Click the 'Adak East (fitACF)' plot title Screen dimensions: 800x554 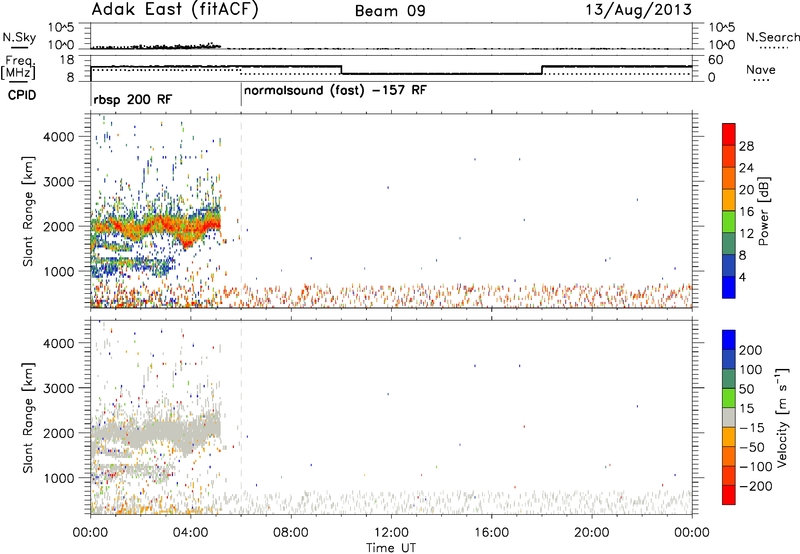click(175, 10)
